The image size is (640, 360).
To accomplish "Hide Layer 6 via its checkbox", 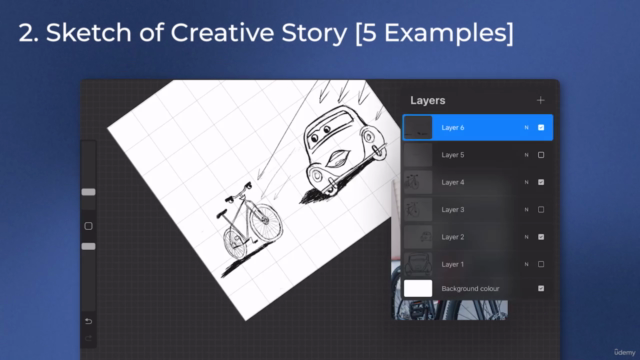I will point(541,127).
